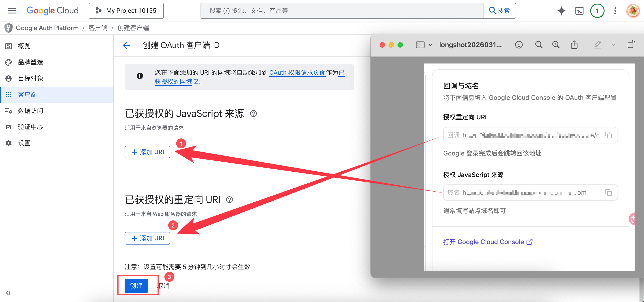Click the 设置 gear icon
Image resolution: width=644 pixels, height=302 pixels.
tap(9, 143)
